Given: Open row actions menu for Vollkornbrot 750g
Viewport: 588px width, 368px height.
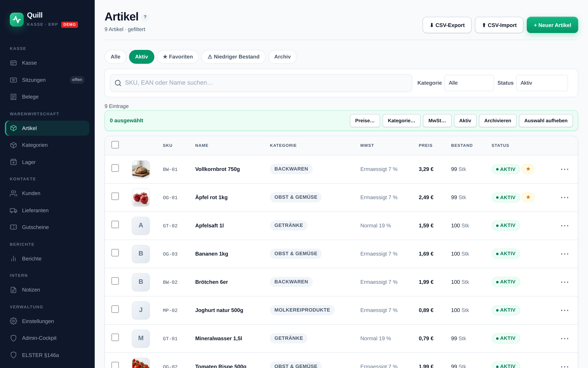Looking at the screenshot, I should [x=565, y=169].
